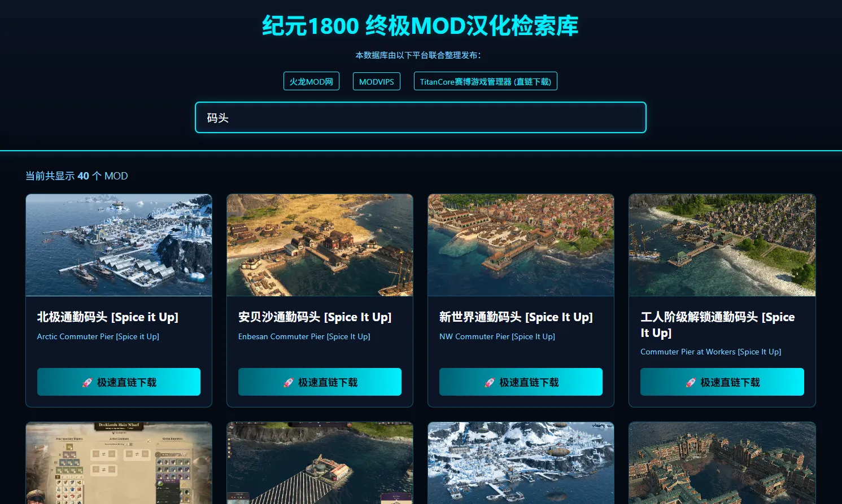Viewport: 842px width, 504px height.
Task: Open second-row snowy arctic island thumbnail
Action: 521,463
